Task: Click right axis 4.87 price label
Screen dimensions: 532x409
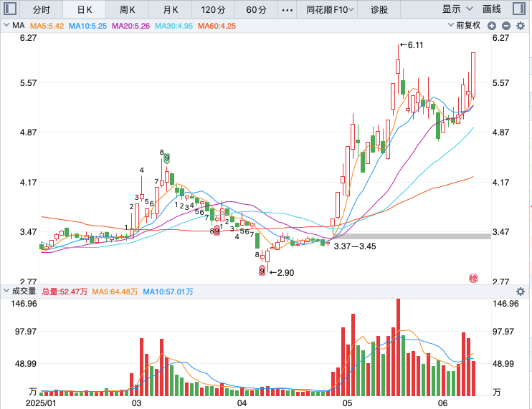Action: pyautogui.click(x=500, y=132)
